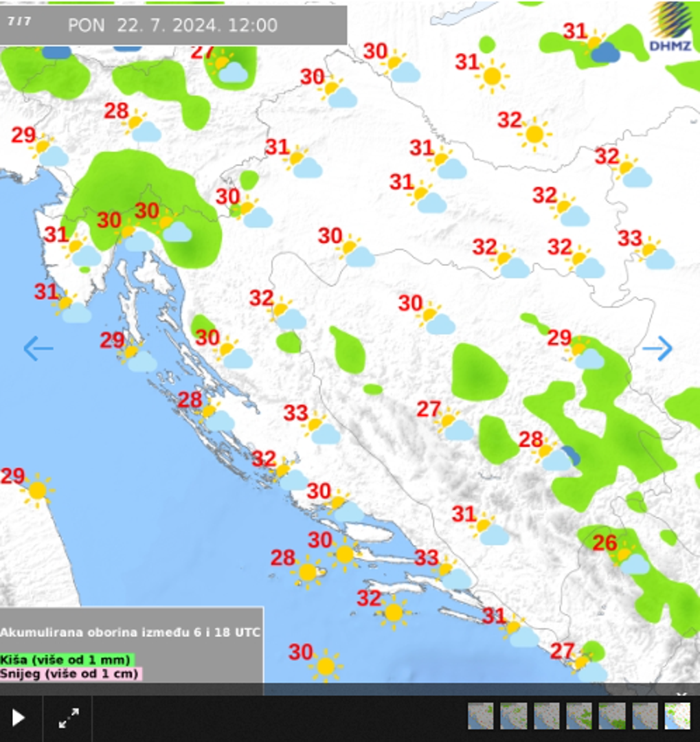Click the DHMZ logo
The height and width of the screenshot is (742, 700).
click(x=671, y=27)
